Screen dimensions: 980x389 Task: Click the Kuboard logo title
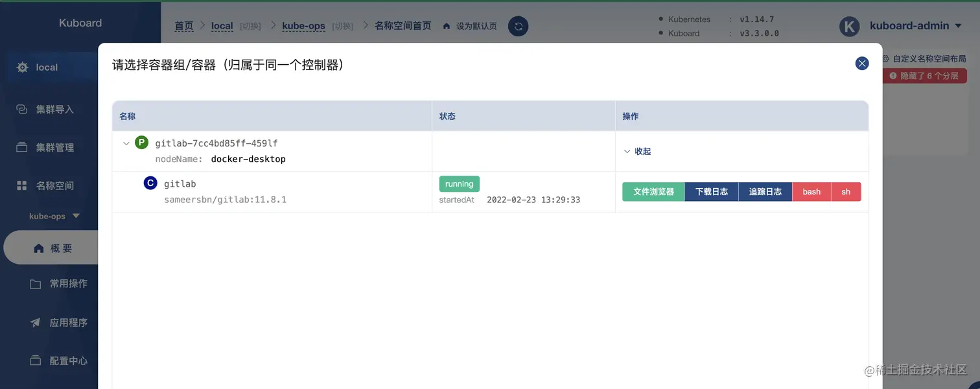pyautogui.click(x=80, y=23)
